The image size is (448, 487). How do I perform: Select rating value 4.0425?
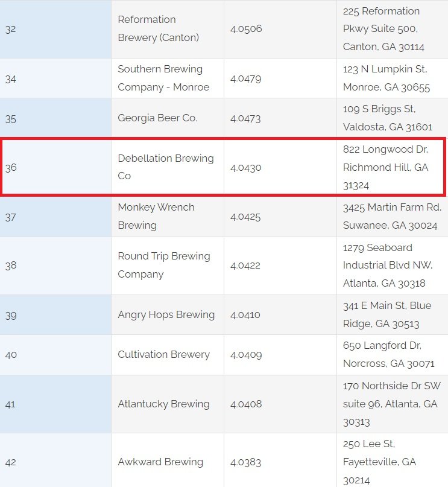click(245, 217)
